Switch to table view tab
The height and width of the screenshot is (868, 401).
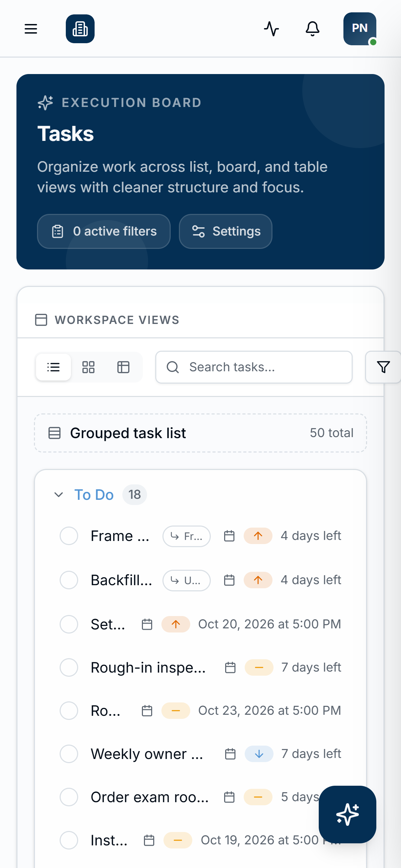123,367
